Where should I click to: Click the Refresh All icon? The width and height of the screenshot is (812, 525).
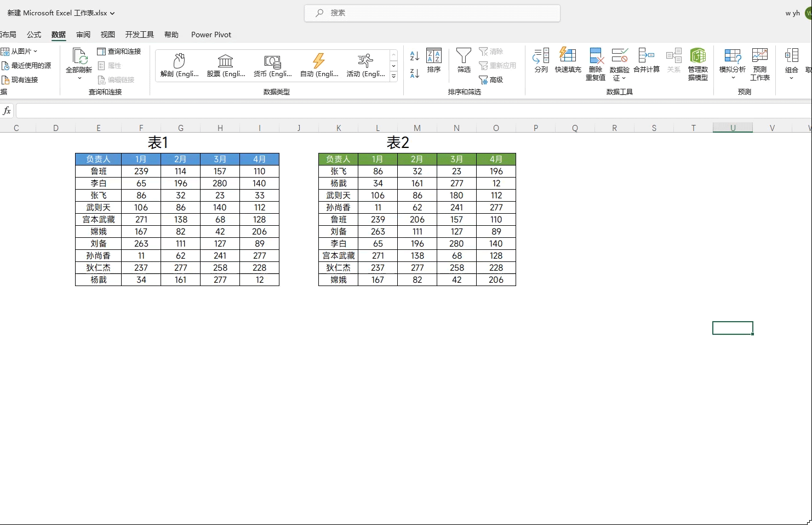pyautogui.click(x=79, y=56)
